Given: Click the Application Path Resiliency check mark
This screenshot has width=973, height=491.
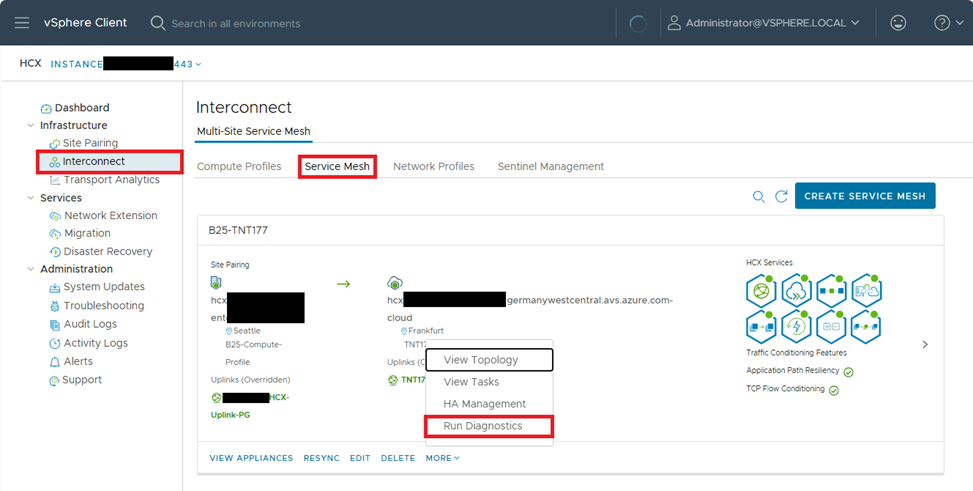Looking at the screenshot, I should point(849,372).
